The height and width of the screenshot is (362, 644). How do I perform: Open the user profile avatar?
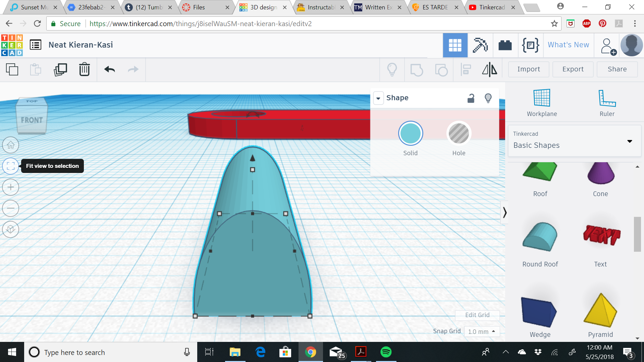(x=632, y=45)
